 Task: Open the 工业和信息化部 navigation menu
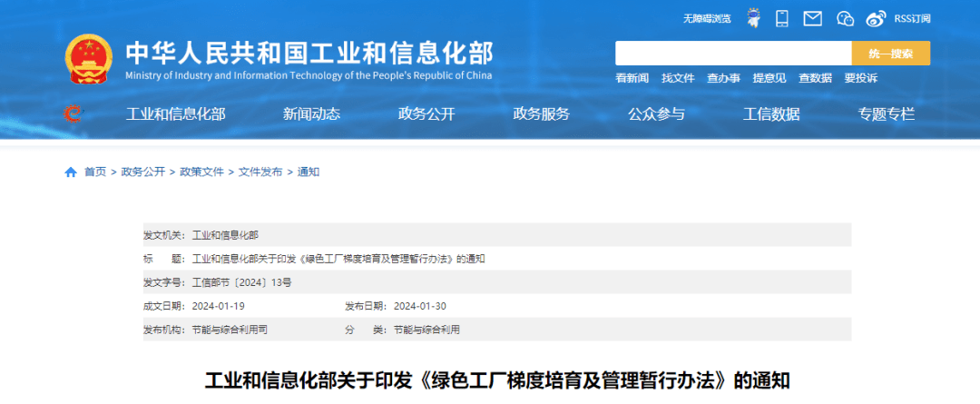[175, 114]
